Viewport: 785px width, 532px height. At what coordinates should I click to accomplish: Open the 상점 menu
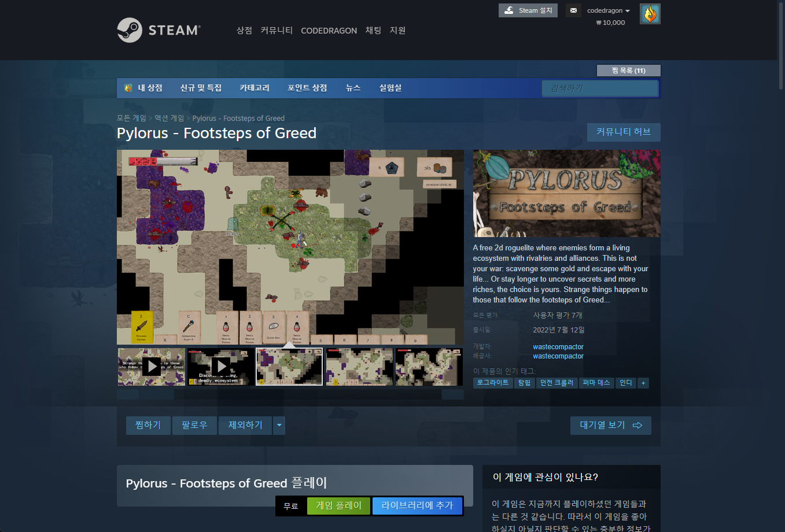(x=244, y=30)
